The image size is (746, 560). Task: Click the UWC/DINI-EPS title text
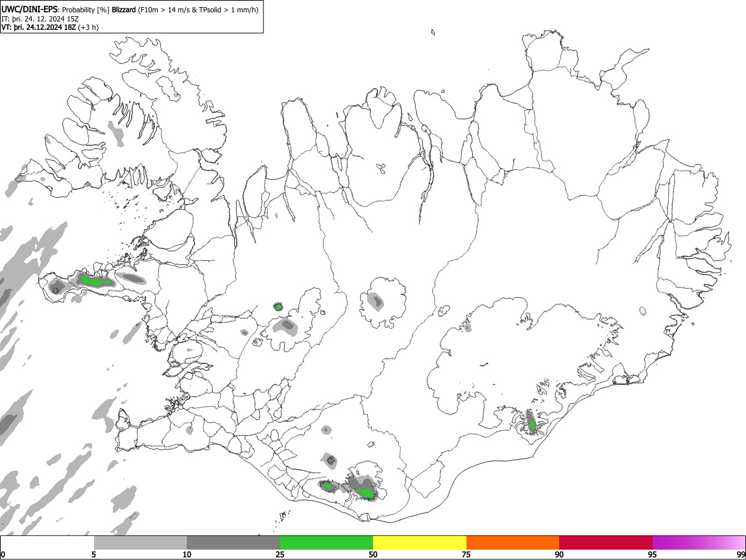coord(29,10)
